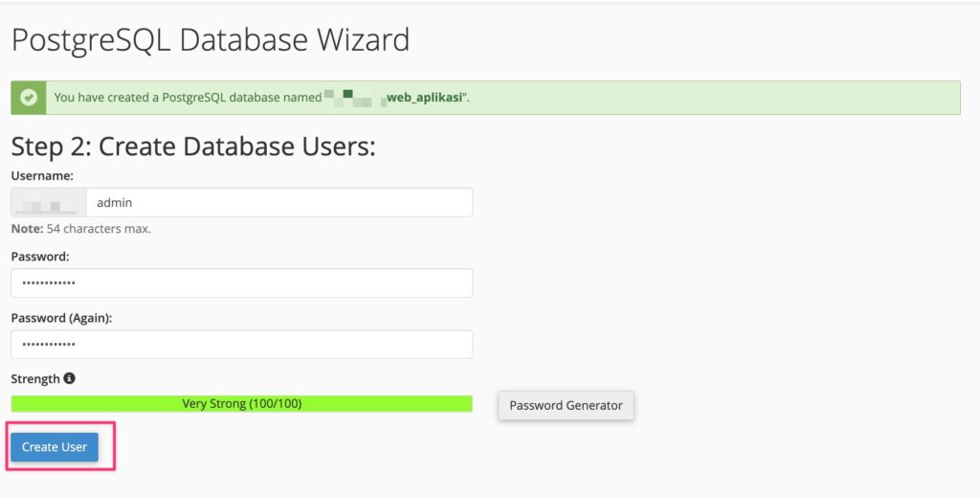Click the bold Note: text
This screenshot has width=980, height=498.
[27, 229]
